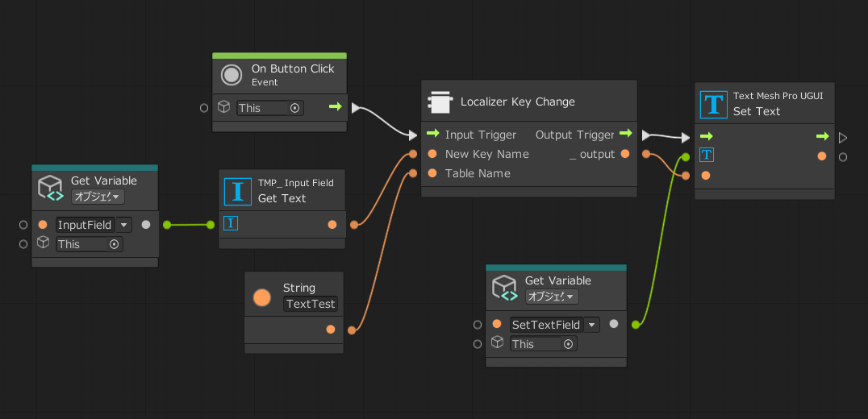Screen dimensions: 868x419
Task: Click the green output arrow on On Button Click
Action: click(x=335, y=106)
